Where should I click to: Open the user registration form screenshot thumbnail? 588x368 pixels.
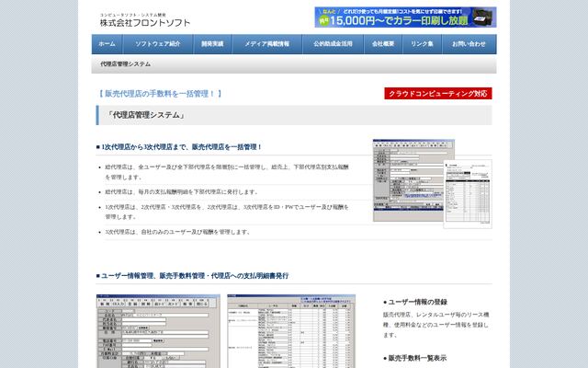click(158, 331)
